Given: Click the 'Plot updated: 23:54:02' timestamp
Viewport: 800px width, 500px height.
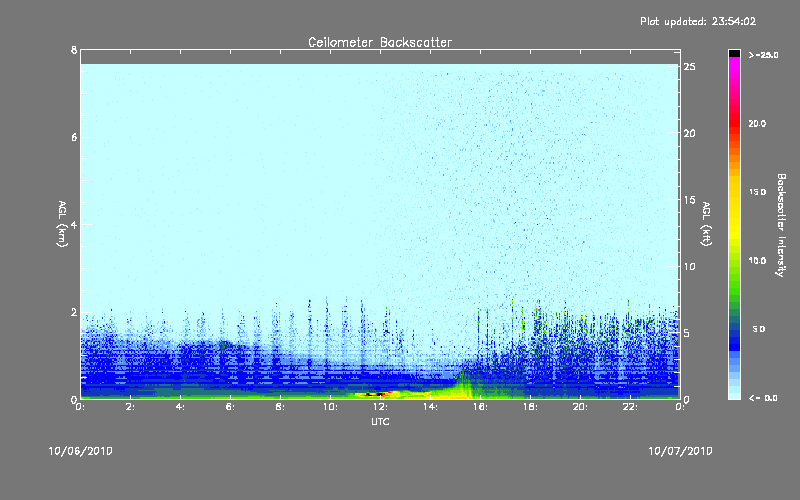Looking at the screenshot, I should [x=698, y=21].
